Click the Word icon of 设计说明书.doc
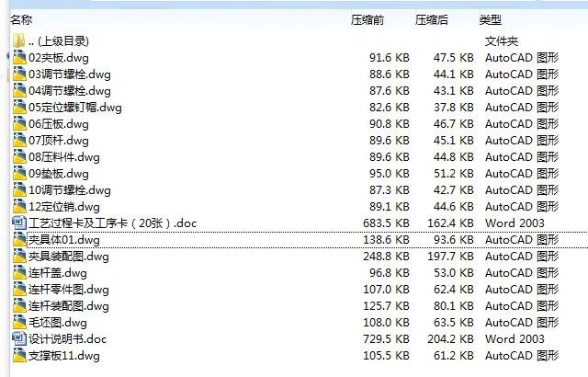 pos(19,338)
